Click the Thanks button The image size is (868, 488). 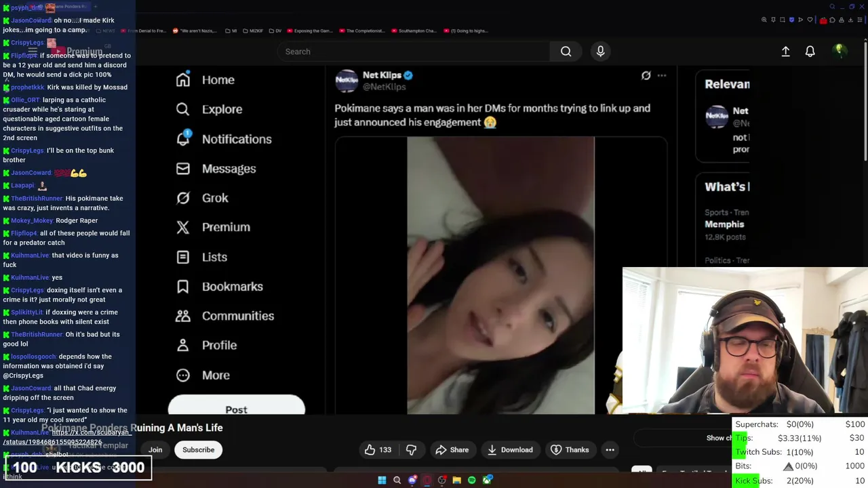pyautogui.click(x=570, y=449)
